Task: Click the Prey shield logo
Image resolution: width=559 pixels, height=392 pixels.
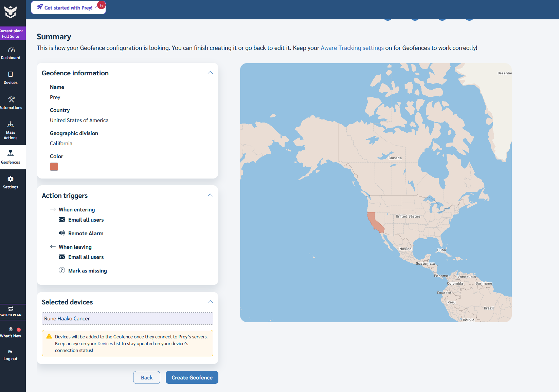Action: point(11,12)
